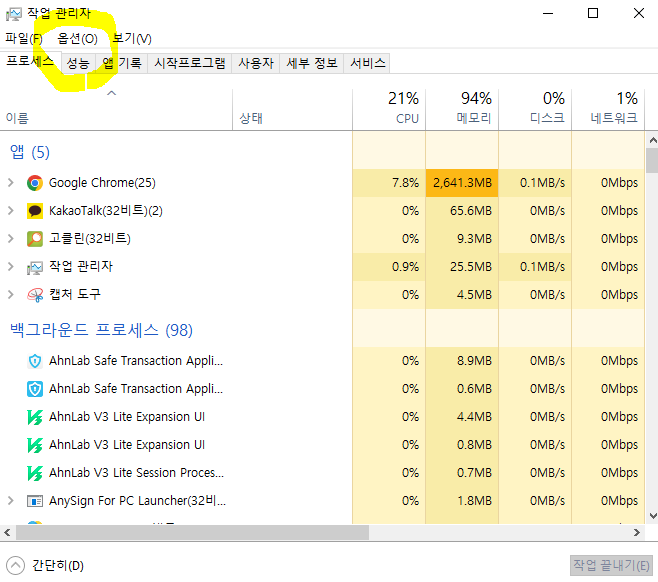Screen dimensions: 658x582
Task: Collapse to simple view with 간단히 arrow
Action: [16, 566]
